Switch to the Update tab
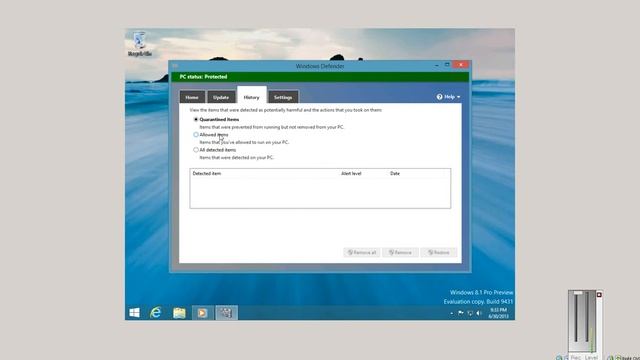 221,97
